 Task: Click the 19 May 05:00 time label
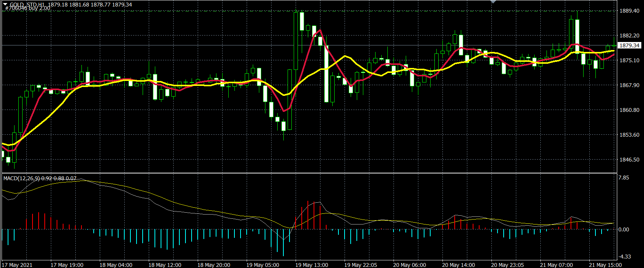point(263,265)
